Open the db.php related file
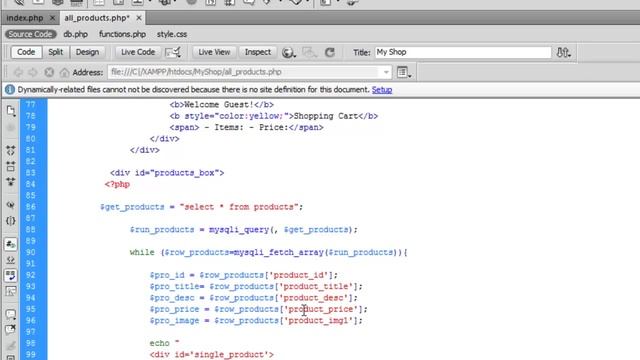Screen dimensions: 640x360 [76, 34]
